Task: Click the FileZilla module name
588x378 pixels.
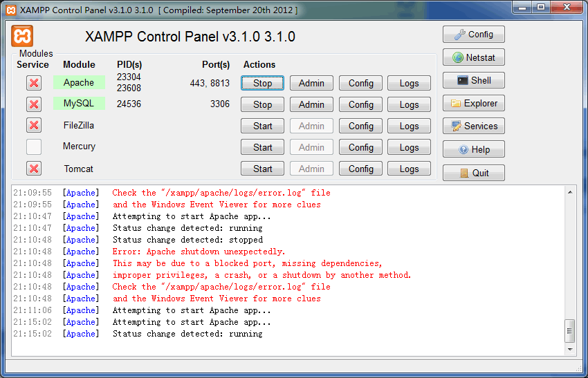Action: tap(79, 125)
